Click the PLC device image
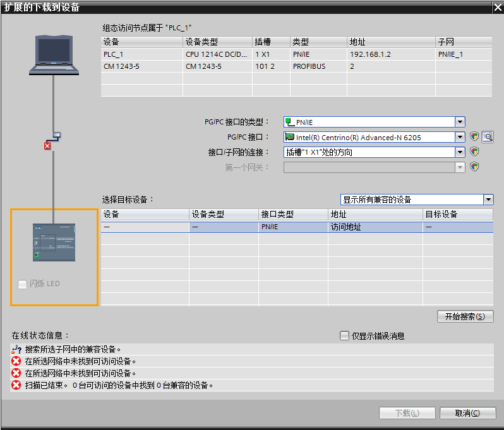Screen dimensions: 504x430 (x=54, y=242)
